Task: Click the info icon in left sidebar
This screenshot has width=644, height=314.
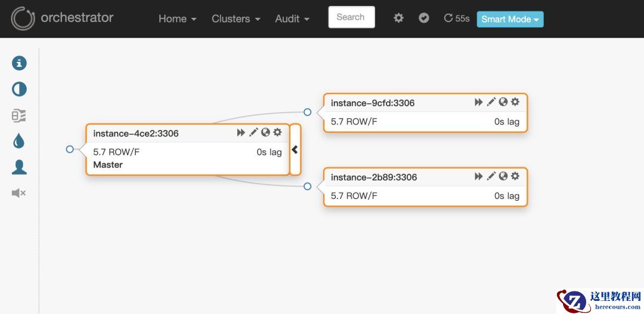Action: coord(19,63)
